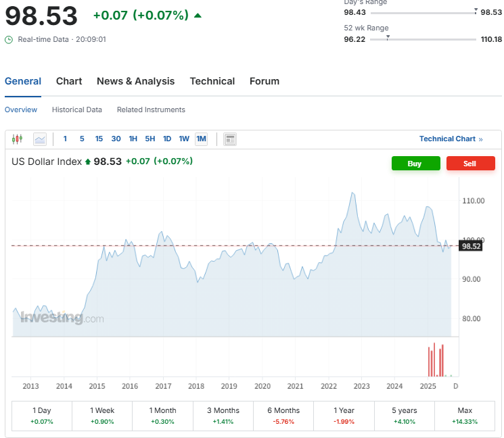Open the Technical tab

[212, 81]
